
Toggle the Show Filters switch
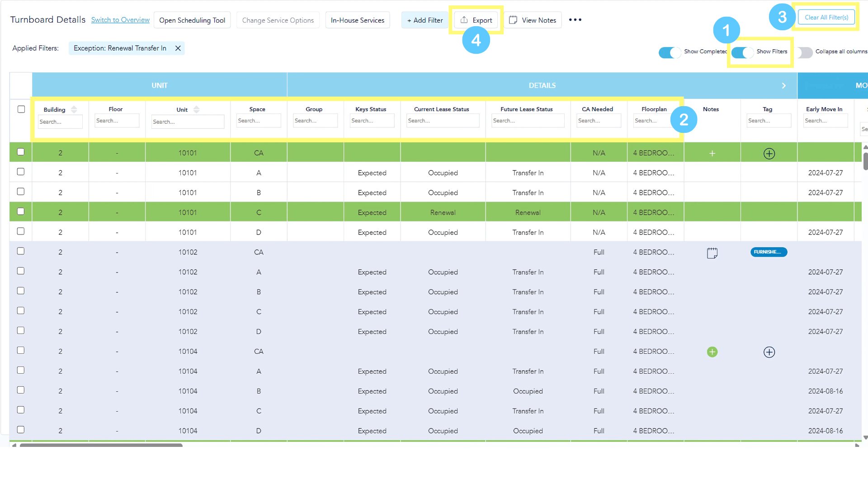pos(742,52)
